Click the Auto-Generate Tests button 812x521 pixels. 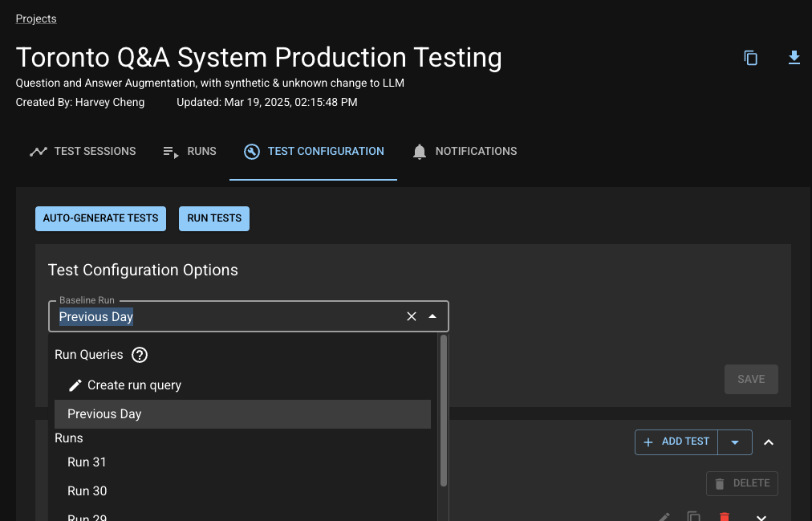[x=100, y=218]
